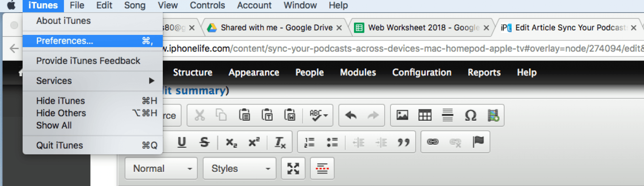Screen dimensions: 644x186
Task: Toggle strikethrough formatting
Action: 205,142
